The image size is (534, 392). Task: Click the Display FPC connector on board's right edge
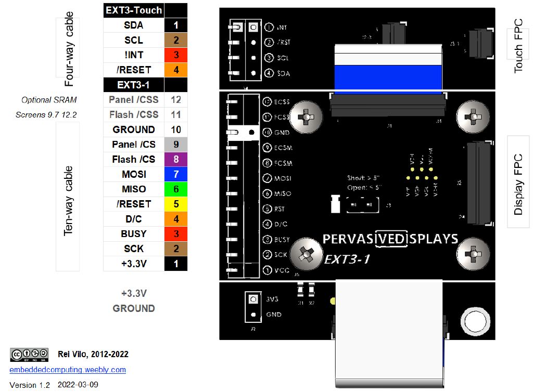tap(479, 184)
